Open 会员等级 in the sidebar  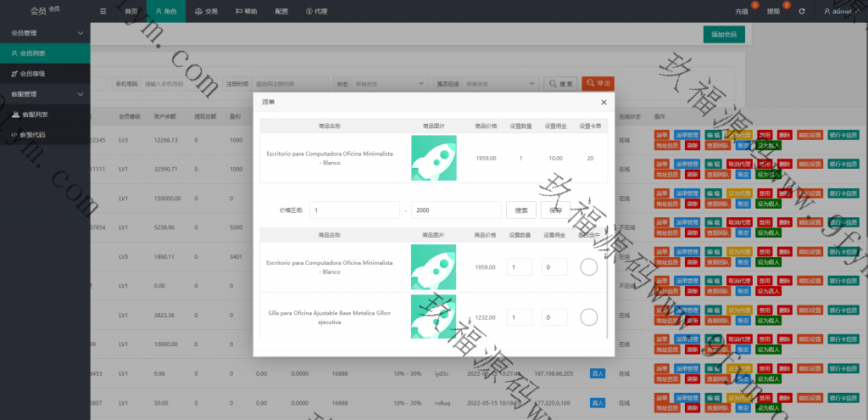point(33,74)
